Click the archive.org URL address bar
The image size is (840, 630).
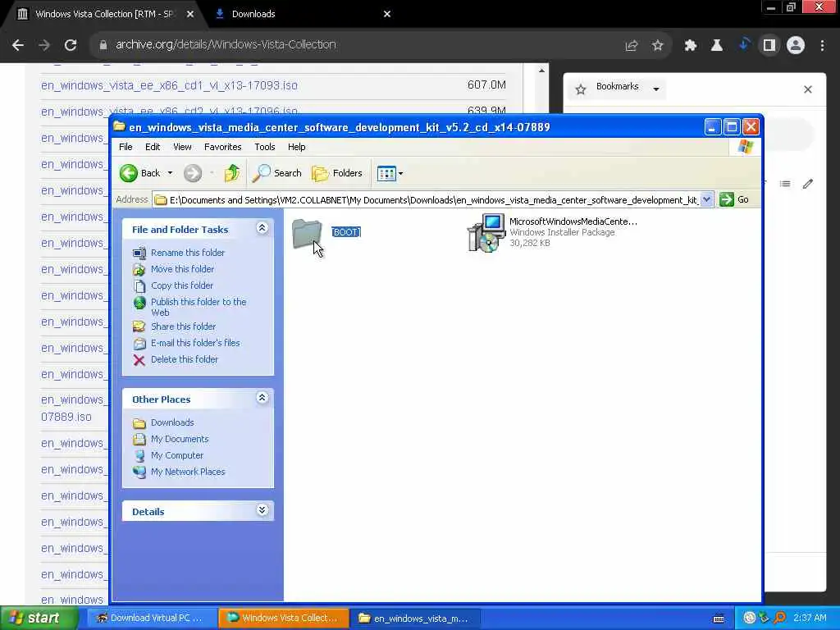pyautogui.click(x=226, y=44)
